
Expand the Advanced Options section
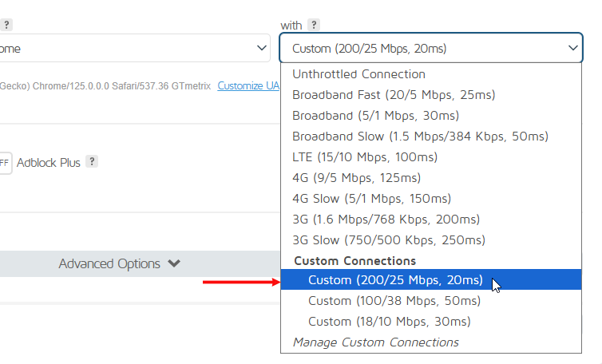(x=120, y=263)
